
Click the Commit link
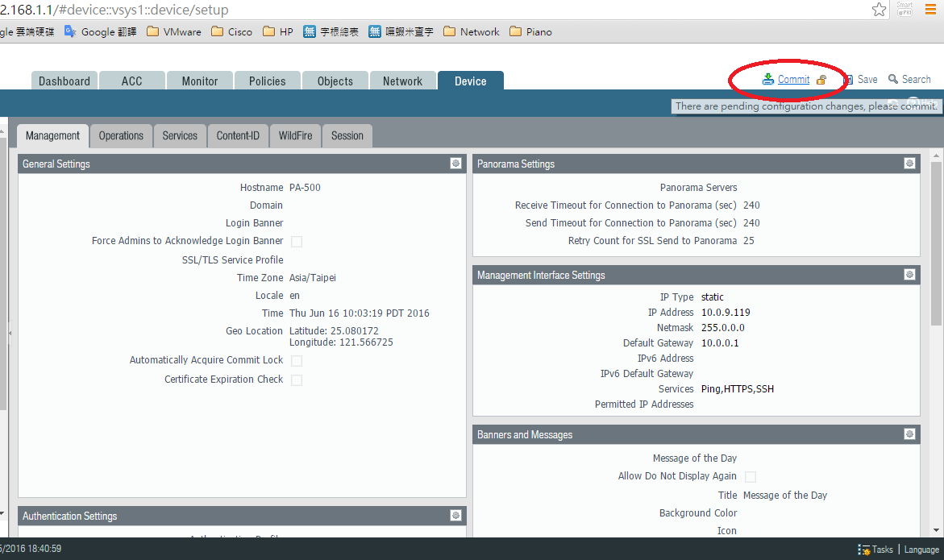793,79
